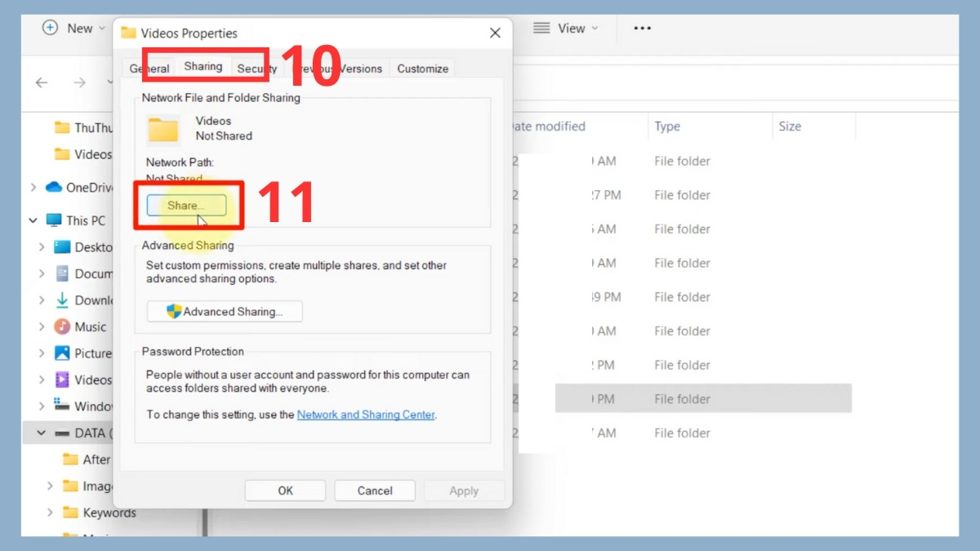The width and height of the screenshot is (980, 551).
Task: Select the DATA drive icon
Action: [x=62, y=433]
